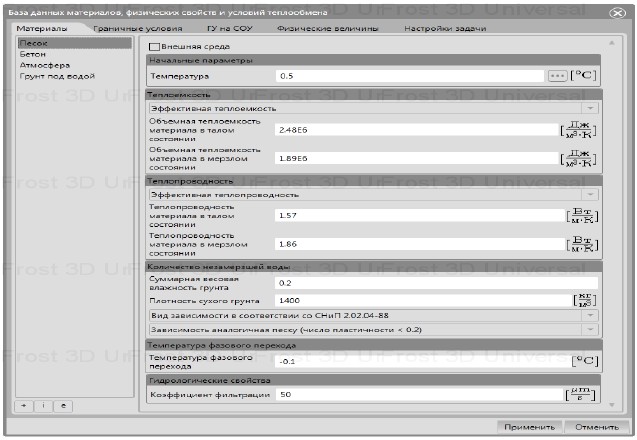Click the 'Плотность сухого грунта' label

click(204, 301)
